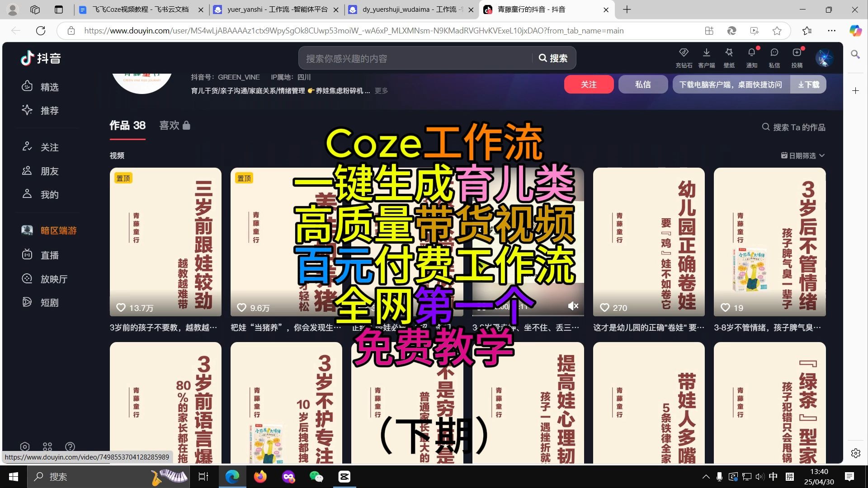Focus the 搜索你感兴趣的内容 search field

(416, 58)
